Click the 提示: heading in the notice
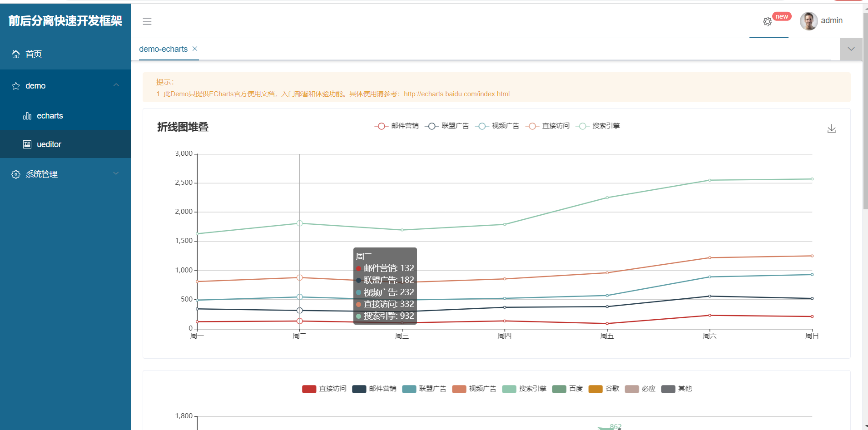The width and height of the screenshot is (868, 430). tap(165, 82)
